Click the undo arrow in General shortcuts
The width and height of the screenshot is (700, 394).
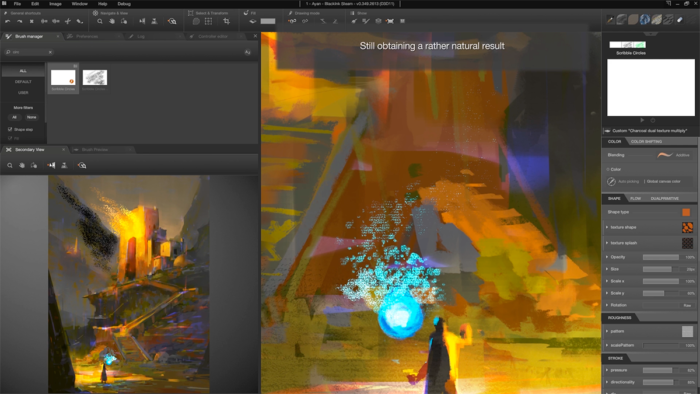[8, 21]
